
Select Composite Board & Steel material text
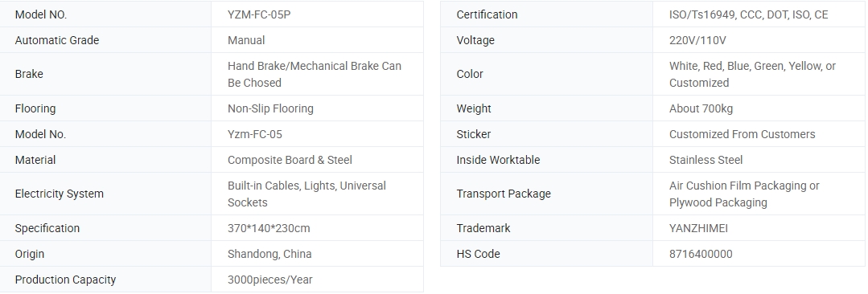[290, 160]
